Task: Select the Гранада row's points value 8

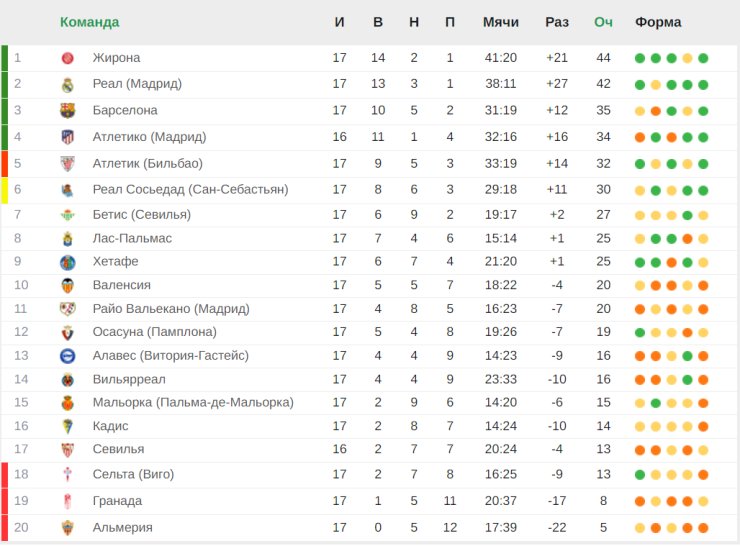Action: [603, 500]
